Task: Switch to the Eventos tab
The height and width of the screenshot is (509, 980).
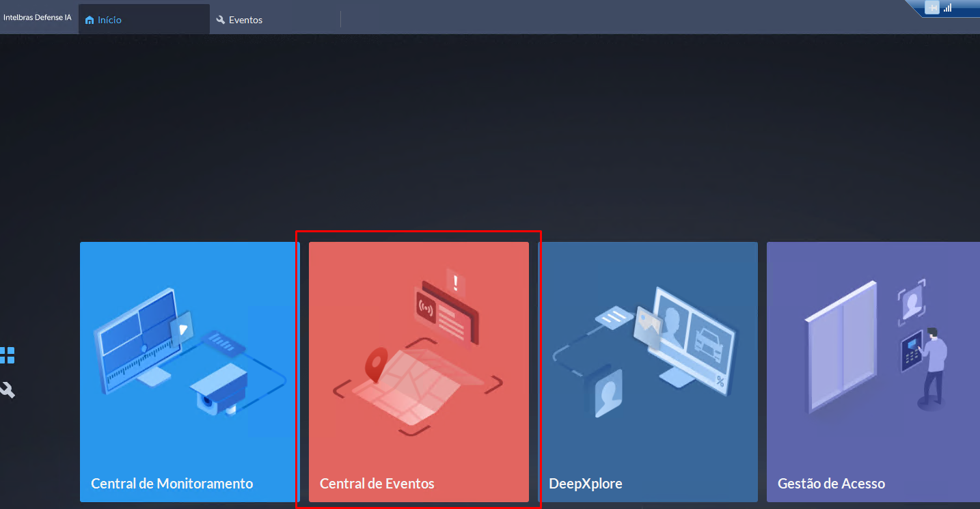Action: click(x=275, y=20)
